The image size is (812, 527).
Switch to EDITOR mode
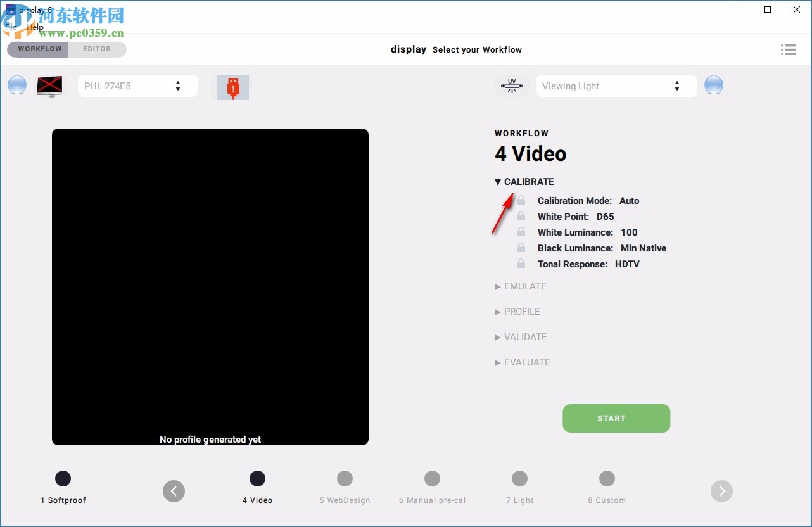tap(98, 49)
